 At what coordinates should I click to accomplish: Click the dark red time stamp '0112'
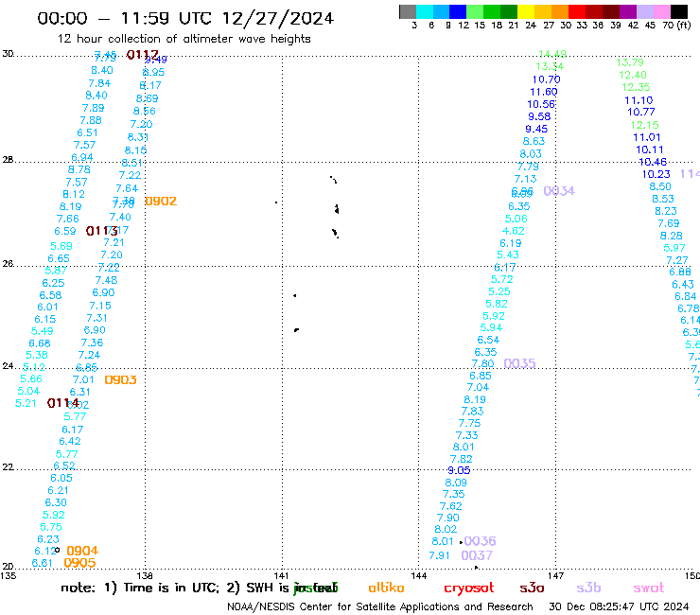pyautogui.click(x=143, y=55)
